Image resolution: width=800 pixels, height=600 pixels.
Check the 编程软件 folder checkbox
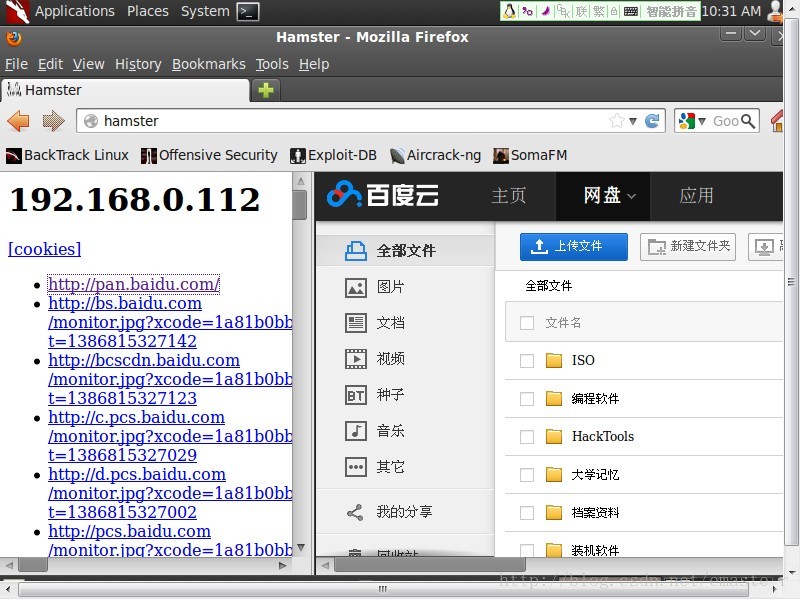[527, 398]
